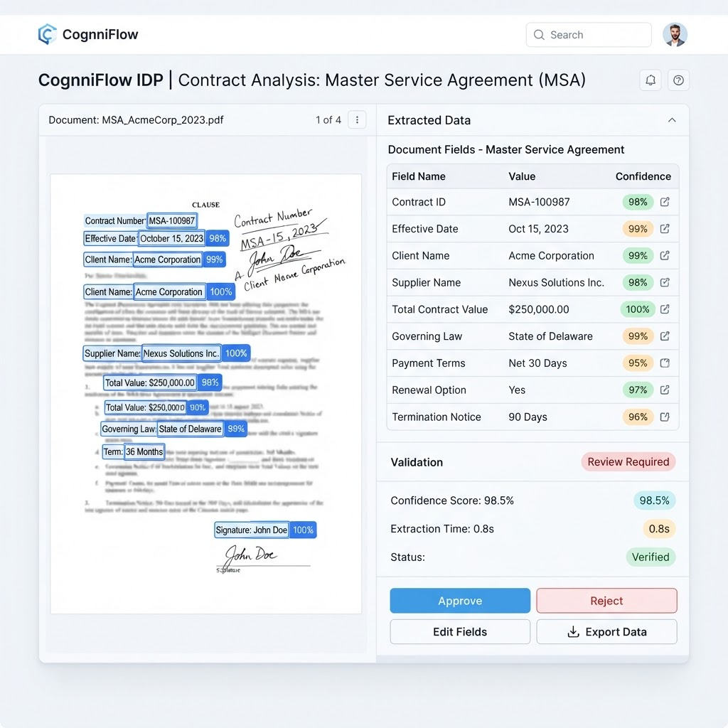Click the search magnifier icon
The width and height of the screenshot is (728, 728).
(539, 35)
